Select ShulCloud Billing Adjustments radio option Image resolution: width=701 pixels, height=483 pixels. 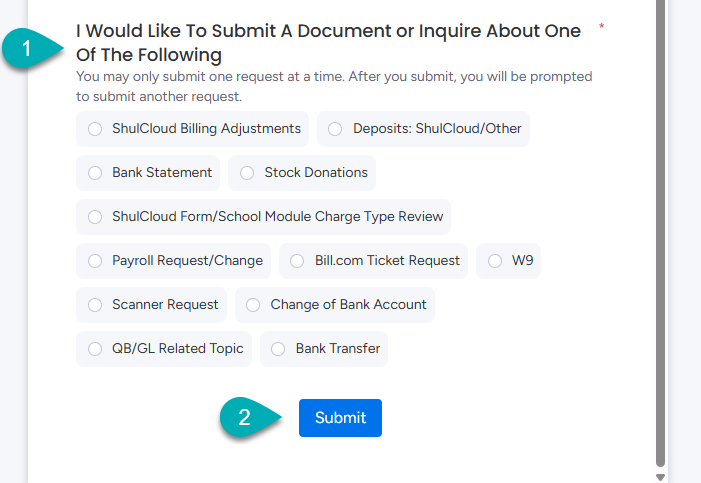click(x=95, y=129)
